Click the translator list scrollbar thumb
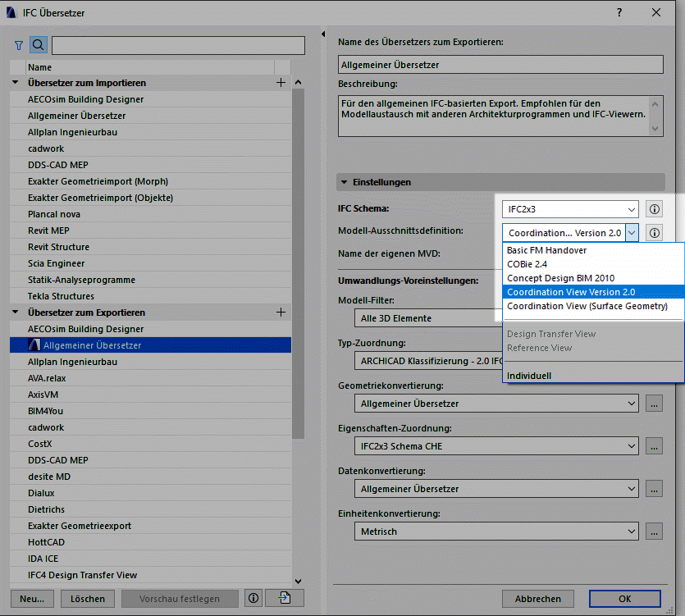 pyautogui.click(x=298, y=264)
